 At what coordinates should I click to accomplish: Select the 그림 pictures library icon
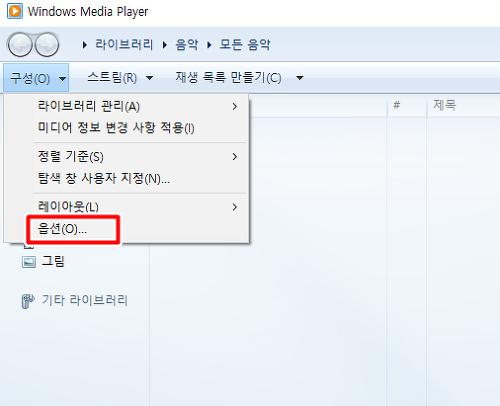tap(29, 262)
